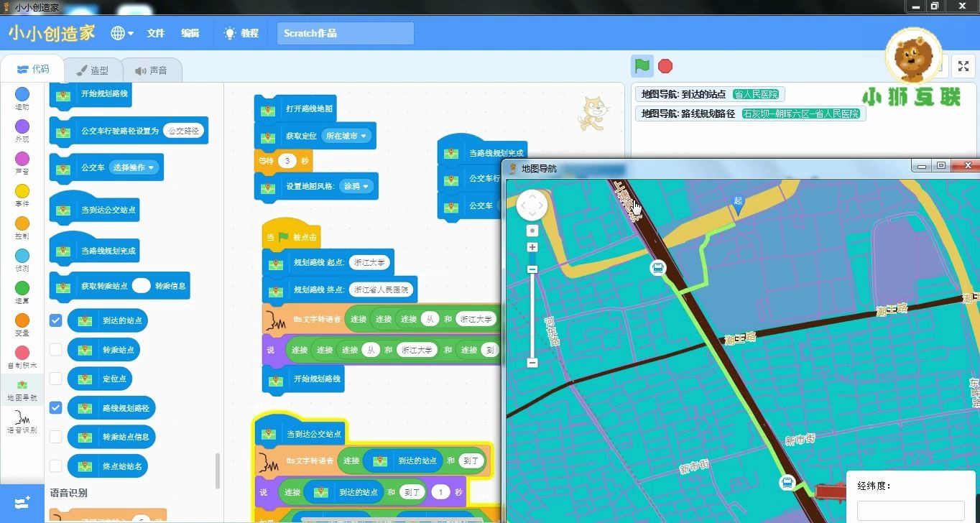
Task: Click the upper bus stop icon on map
Action: [x=657, y=268]
